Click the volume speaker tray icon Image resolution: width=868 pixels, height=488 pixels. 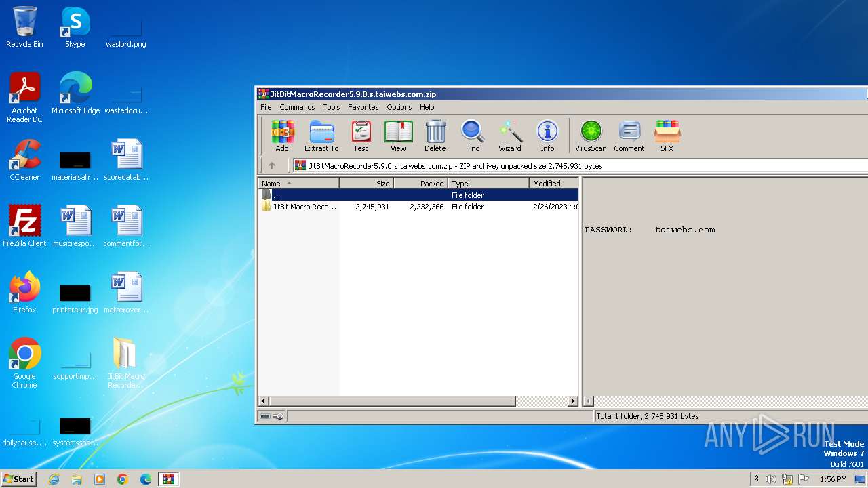click(771, 479)
